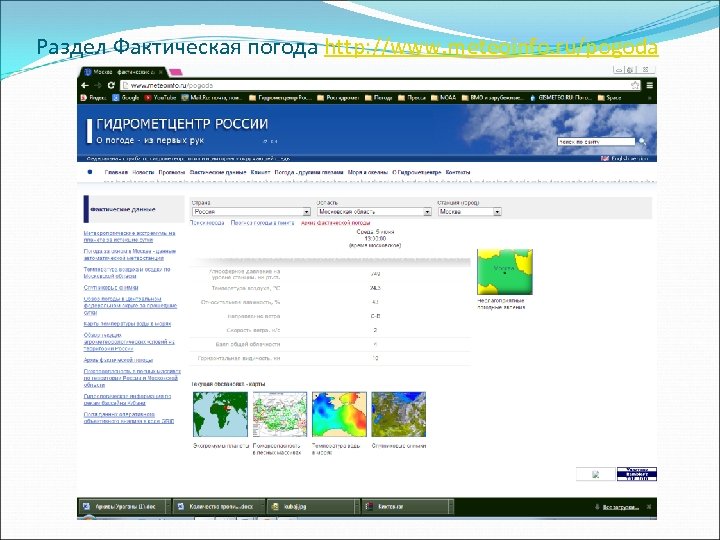
Task: Open the Гидрометцентр bookmarks folder
Action: 280,98
